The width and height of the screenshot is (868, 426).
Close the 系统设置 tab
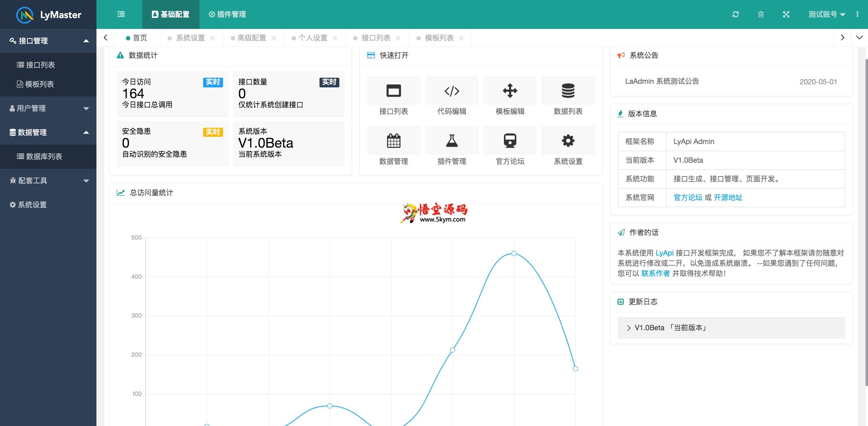click(x=212, y=38)
